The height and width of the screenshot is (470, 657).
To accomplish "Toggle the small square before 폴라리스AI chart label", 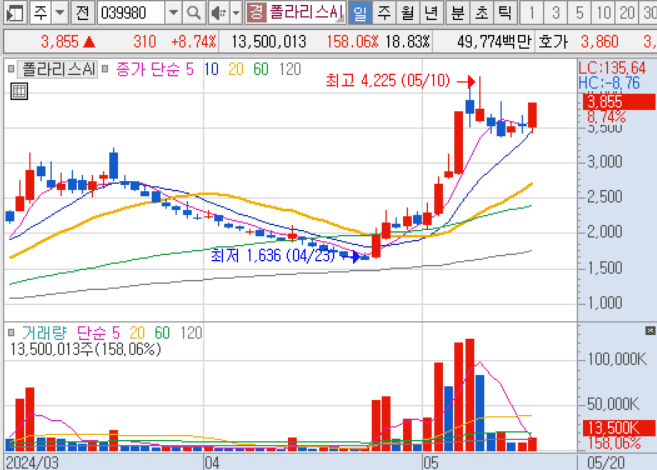I will (11, 69).
